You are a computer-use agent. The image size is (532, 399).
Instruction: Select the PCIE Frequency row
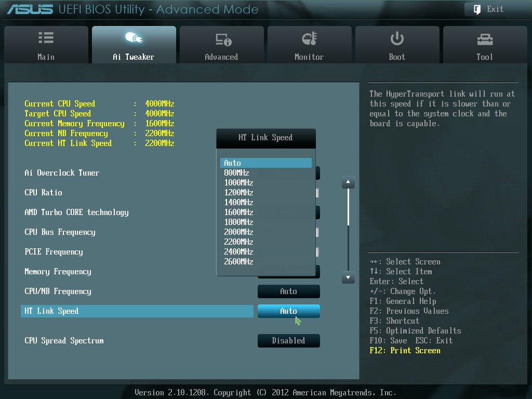point(54,252)
